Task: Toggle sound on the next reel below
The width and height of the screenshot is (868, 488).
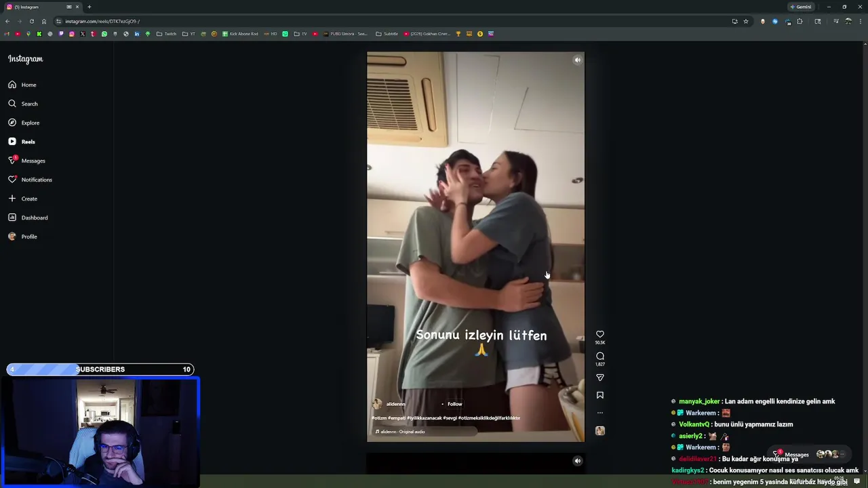Action: coord(577,461)
